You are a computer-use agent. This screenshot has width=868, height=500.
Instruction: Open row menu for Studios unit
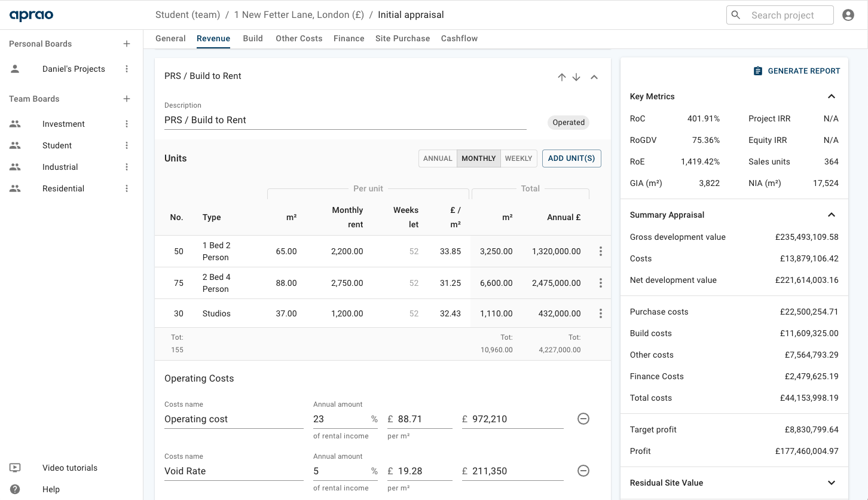(x=601, y=313)
